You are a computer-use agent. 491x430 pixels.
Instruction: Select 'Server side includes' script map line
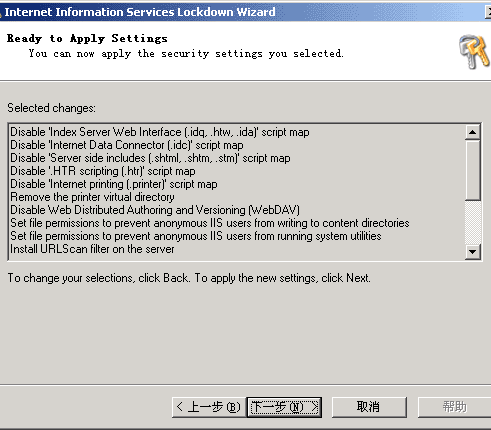tap(150, 158)
